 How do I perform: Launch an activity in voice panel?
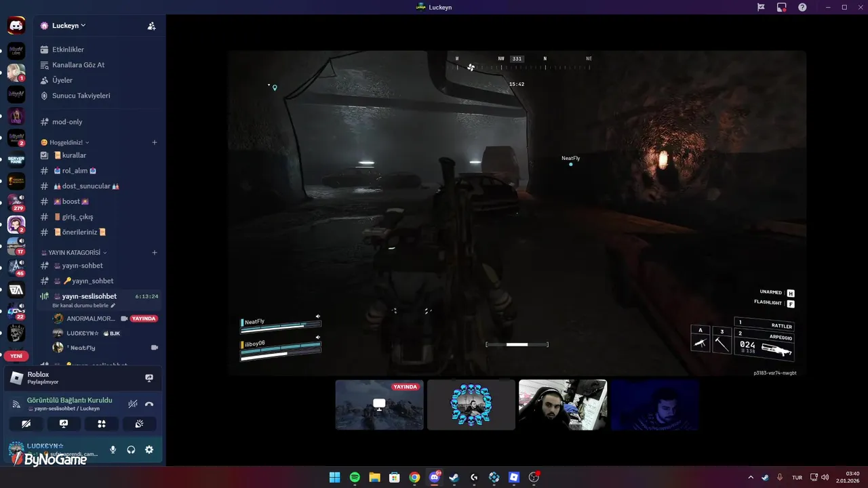[102, 424]
